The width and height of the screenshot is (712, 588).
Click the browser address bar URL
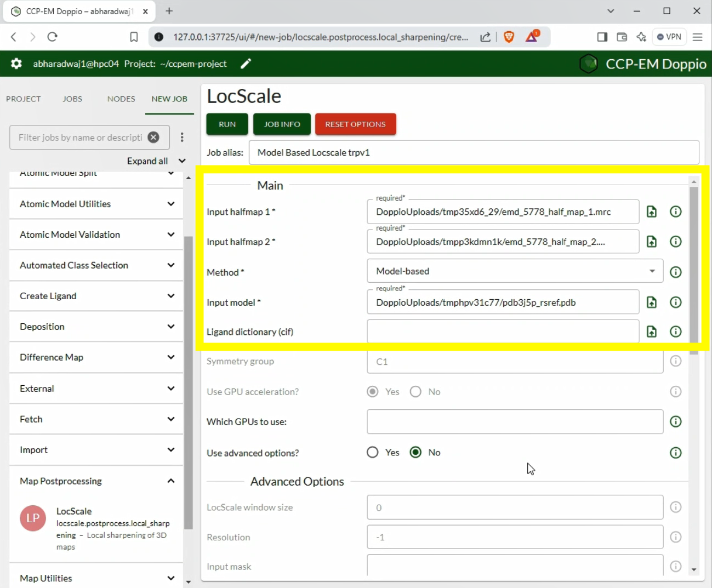tap(321, 37)
